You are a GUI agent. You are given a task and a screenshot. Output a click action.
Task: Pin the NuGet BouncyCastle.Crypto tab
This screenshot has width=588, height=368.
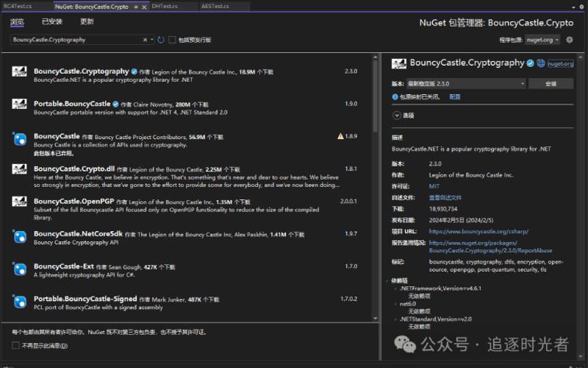pos(136,7)
